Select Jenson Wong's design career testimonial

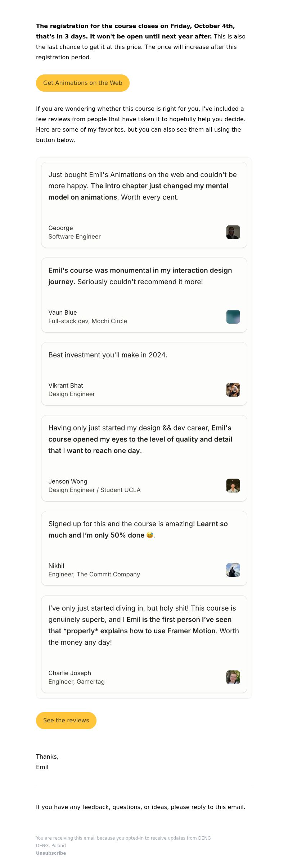[144, 458]
